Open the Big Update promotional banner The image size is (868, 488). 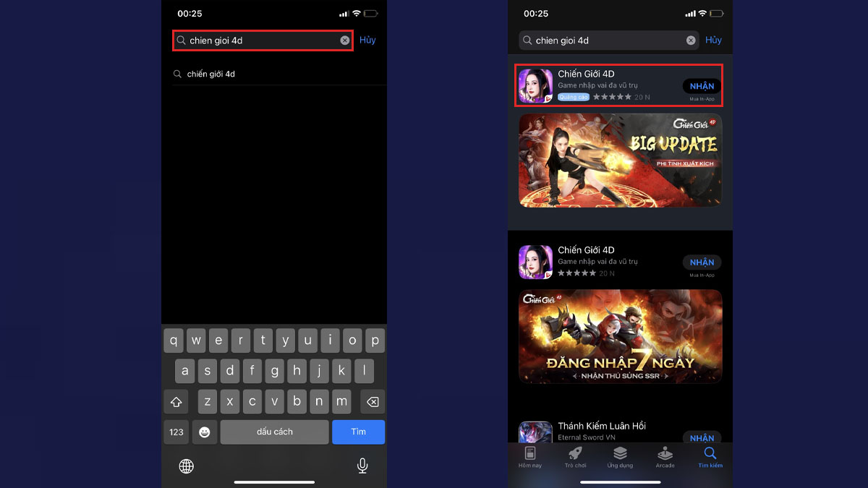point(620,160)
